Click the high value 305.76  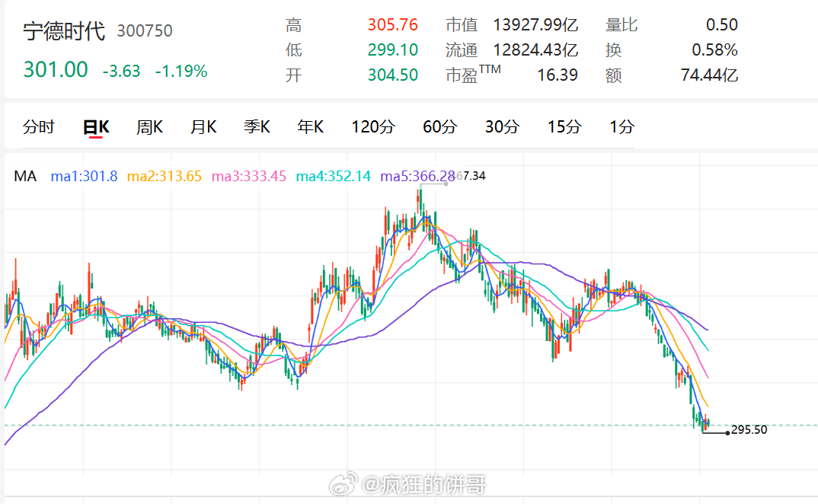click(x=393, y=24)
